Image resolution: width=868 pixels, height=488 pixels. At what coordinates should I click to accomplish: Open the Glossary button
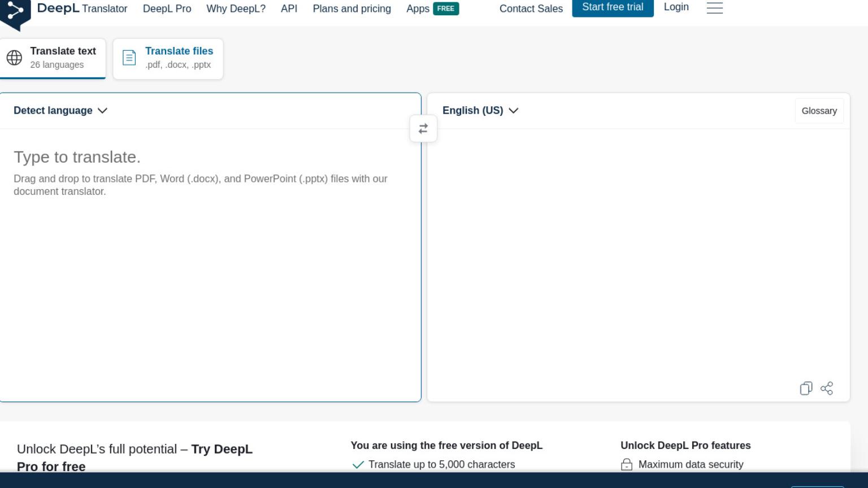819,111
